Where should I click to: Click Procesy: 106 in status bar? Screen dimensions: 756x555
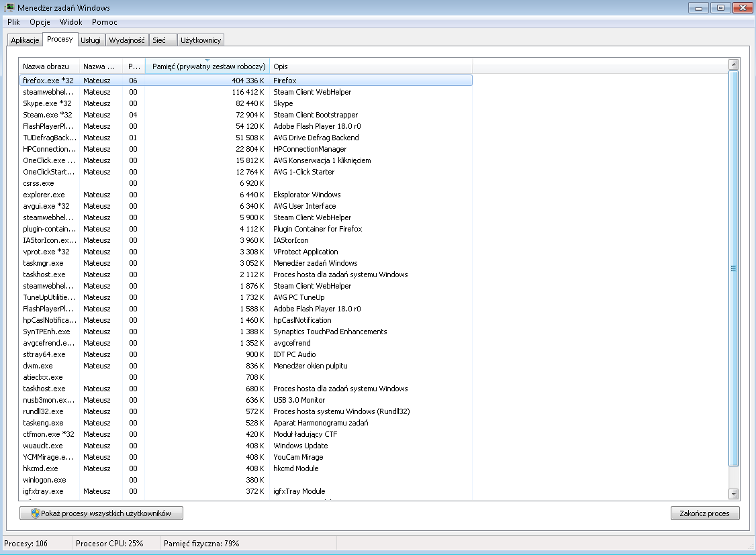[x=26, y=544]
